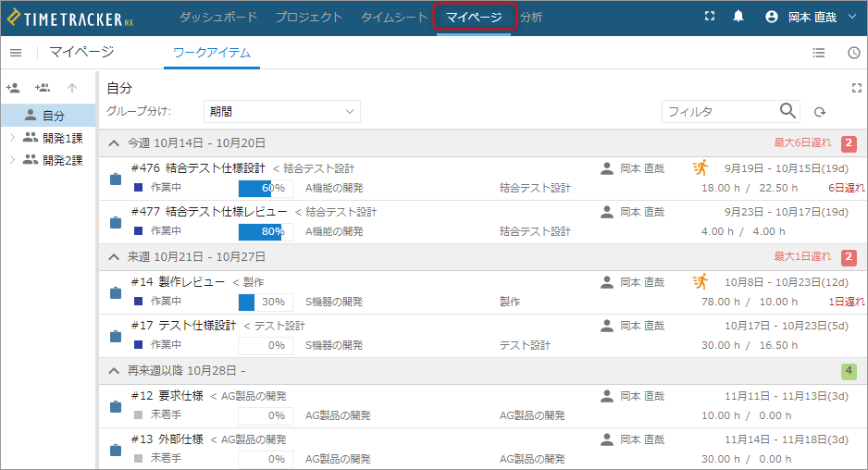Select the ワークアイテム tab

[212, 53]
